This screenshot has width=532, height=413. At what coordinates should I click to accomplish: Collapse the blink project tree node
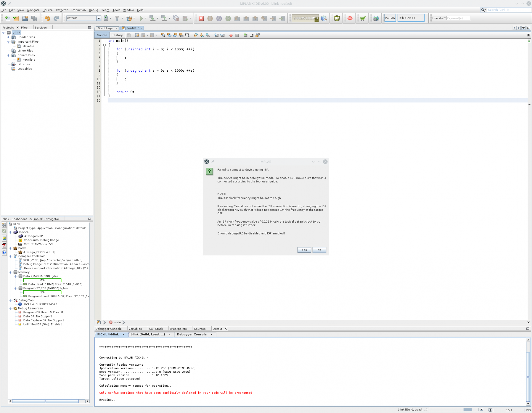(3, 33)
